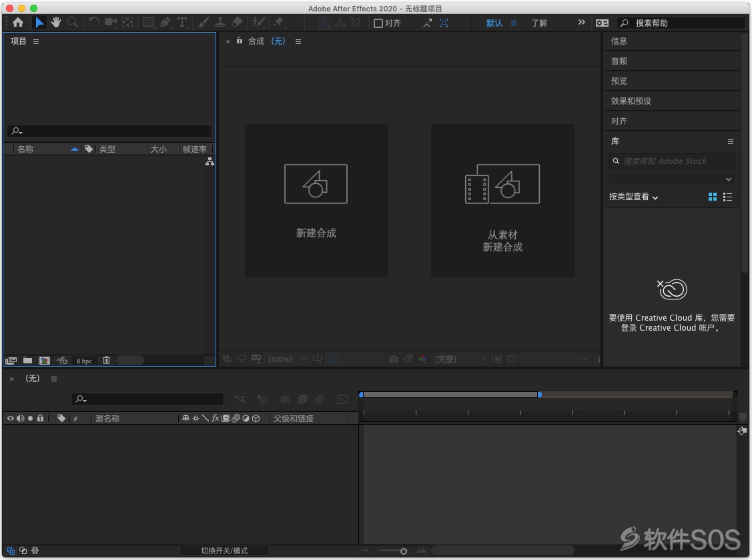
Task: Toggle audio speaker column header in timeline
Action: [x=20, y=418]
